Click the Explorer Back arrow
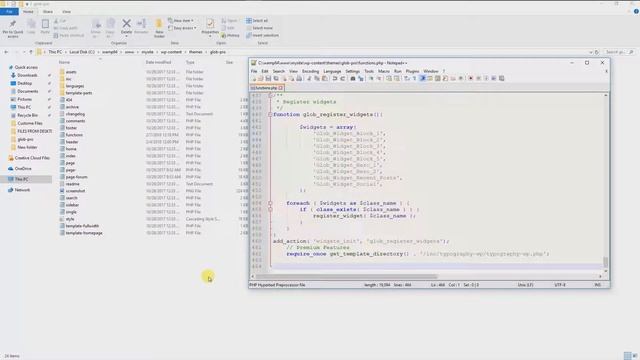640x360 pixels. 6,52
